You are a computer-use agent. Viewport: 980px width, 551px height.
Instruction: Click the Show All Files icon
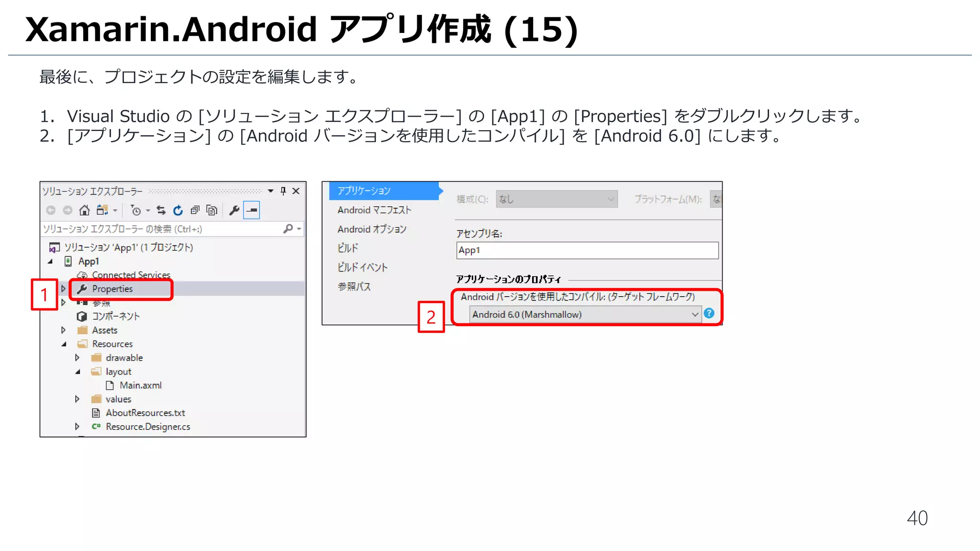(x=212, y=210)
